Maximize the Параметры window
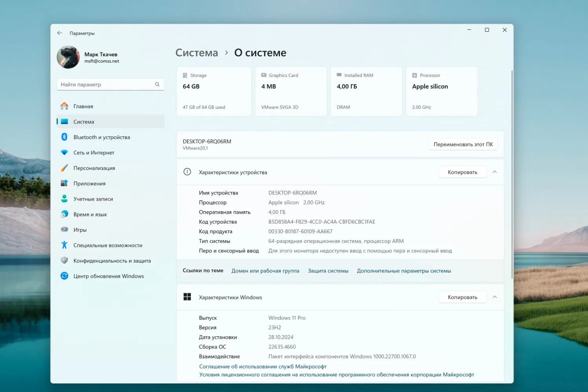 [487, 30]
